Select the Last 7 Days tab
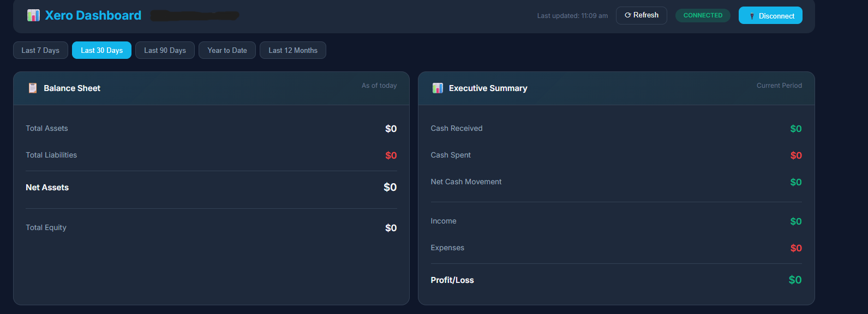The width and height of the screenshot is (868, 314). (x=40, y=50)
